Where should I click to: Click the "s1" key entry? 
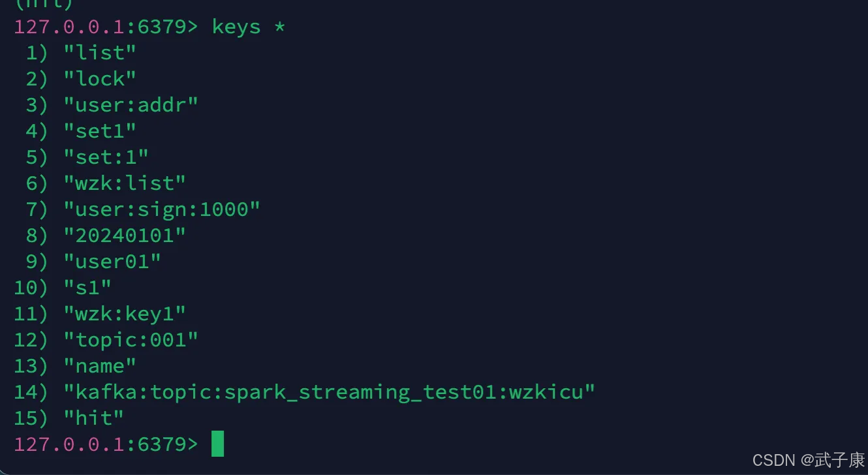pos(87,288)
